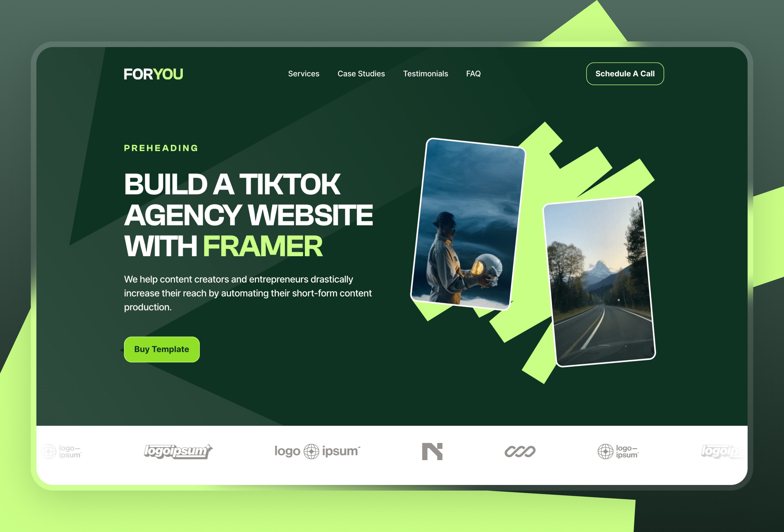Viewport: 784px width, 532px height.
Task: Click the Schedule A Call button
Action: pyautogui.click(x=625, y=74)
